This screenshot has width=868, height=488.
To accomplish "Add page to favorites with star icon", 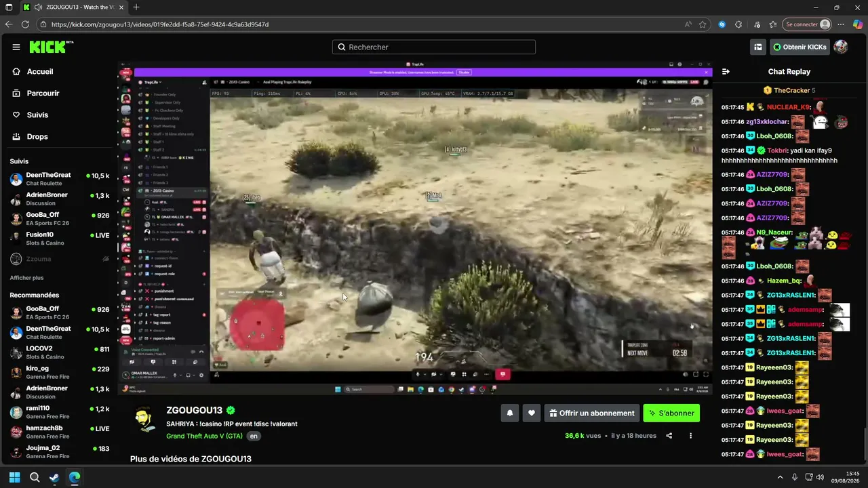I will point(703,24).
